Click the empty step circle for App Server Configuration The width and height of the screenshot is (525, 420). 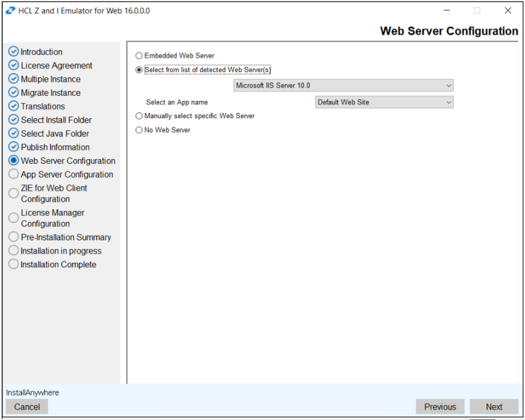tap(13, 174)
